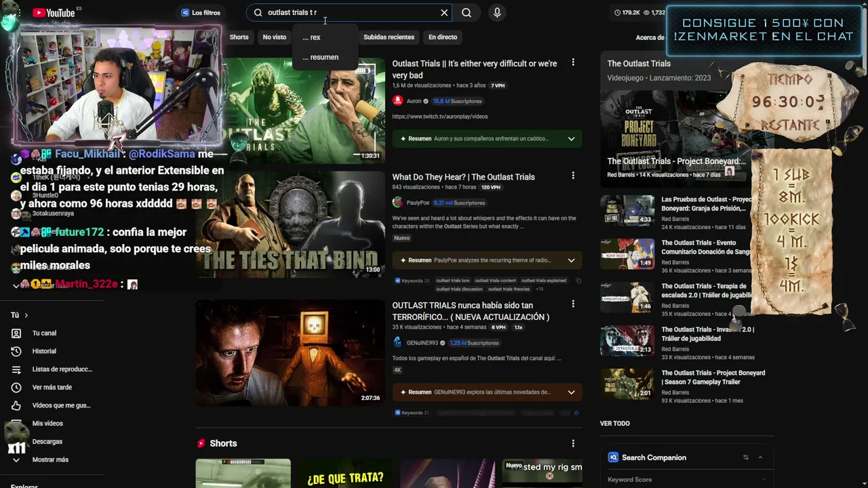The image size is (868, 488).
Task: Play 'Season 7 Gameplay Trailer' 2:01 thumbnail
Action: pos(627,384)
